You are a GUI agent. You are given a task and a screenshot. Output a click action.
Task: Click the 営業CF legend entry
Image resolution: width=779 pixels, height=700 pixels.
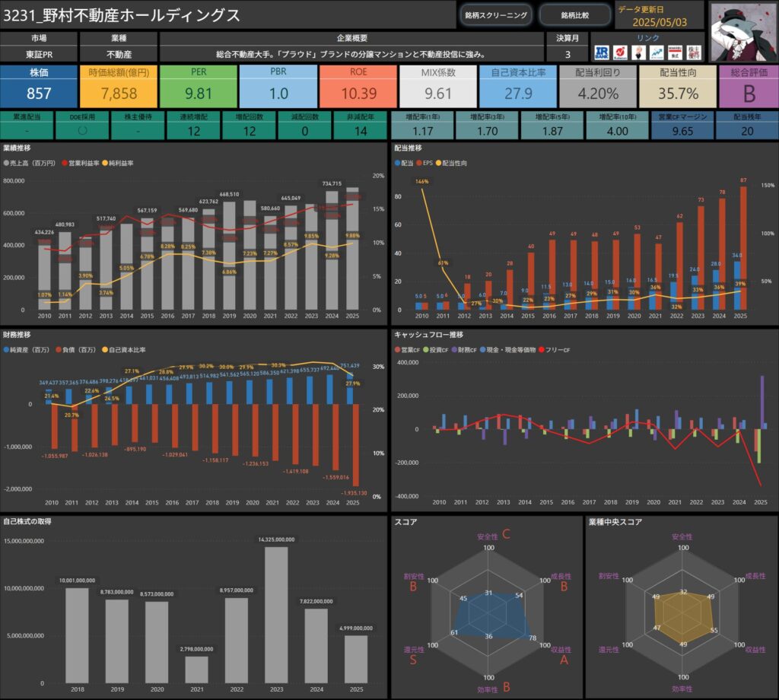point(408,350)
